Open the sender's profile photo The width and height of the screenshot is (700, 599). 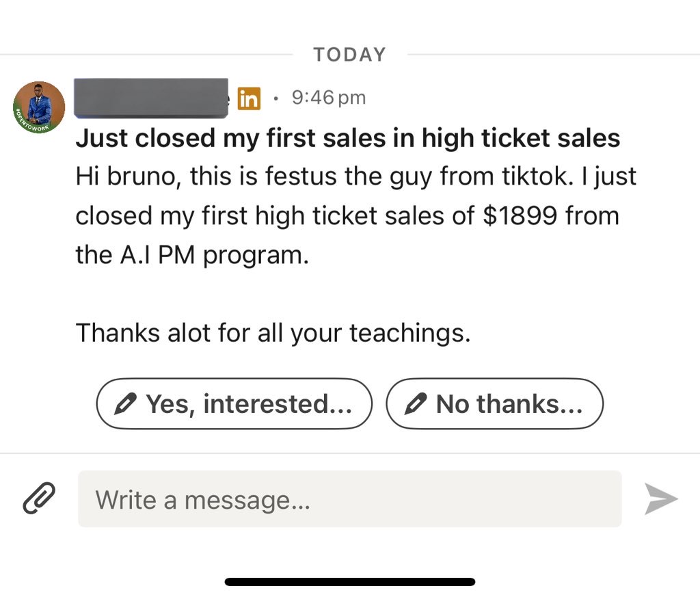click(39, 107)
